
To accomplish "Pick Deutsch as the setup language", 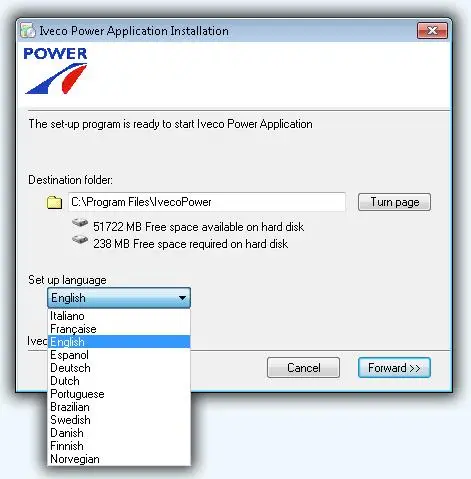I will click(x=119, y=368).
